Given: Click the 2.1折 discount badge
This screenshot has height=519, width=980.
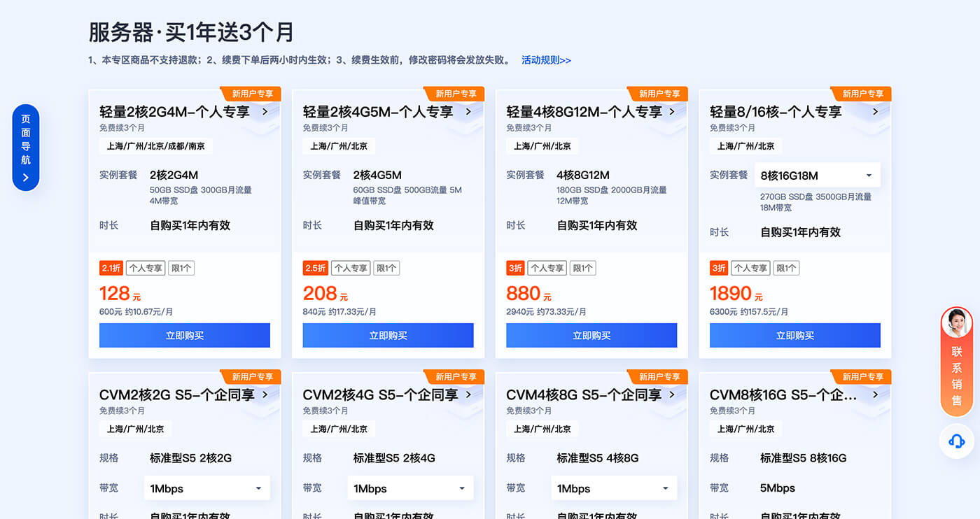Looking at the screenshot, I should (x=111, y=268).
